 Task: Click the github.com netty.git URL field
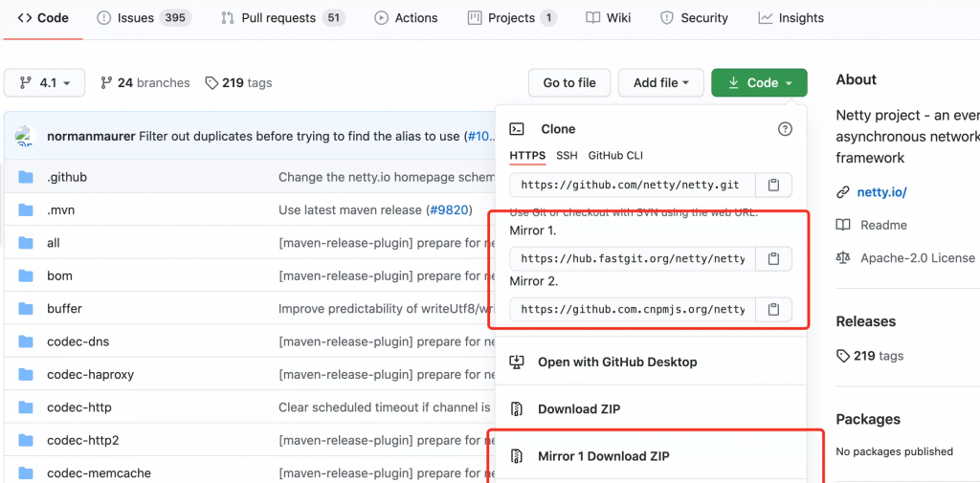click(x=633, y=185)
